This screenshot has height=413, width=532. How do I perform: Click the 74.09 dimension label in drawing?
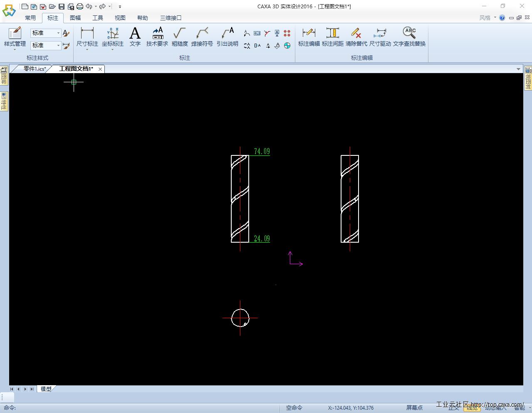[x=262, y=152]
